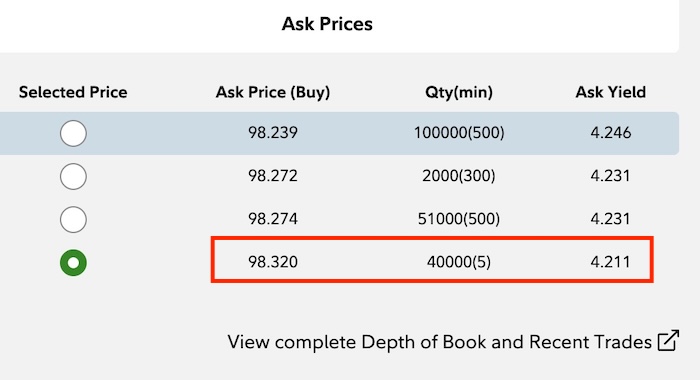Open the external link icon beside Recent Trades
The width and height of the screenshot is (700, 380).
click(x=668, y=341)
